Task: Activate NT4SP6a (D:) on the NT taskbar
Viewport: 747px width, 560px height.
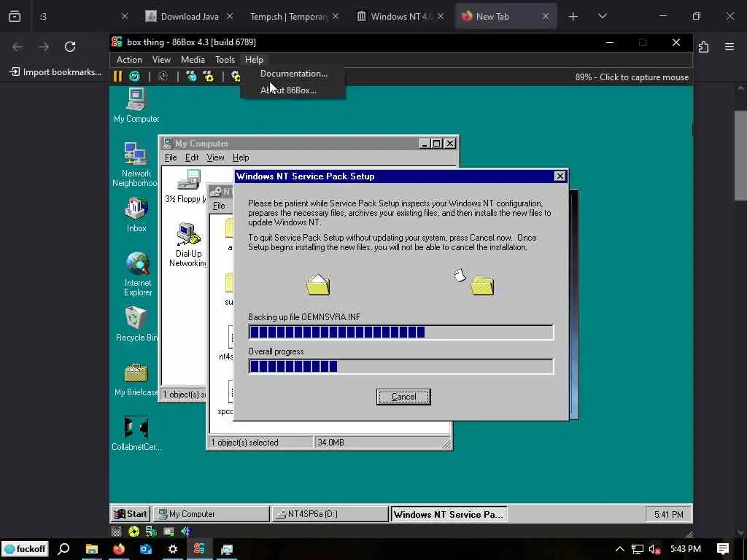Action: (x=330, y=514)
